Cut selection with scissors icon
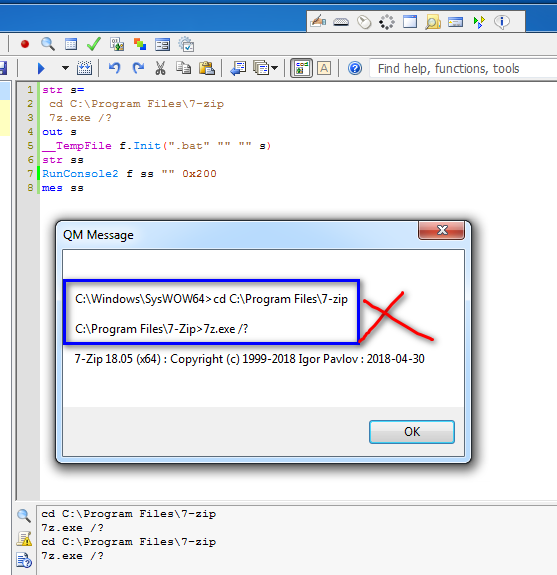This screenshot has width=557, height=575. [x=160, y=68]
